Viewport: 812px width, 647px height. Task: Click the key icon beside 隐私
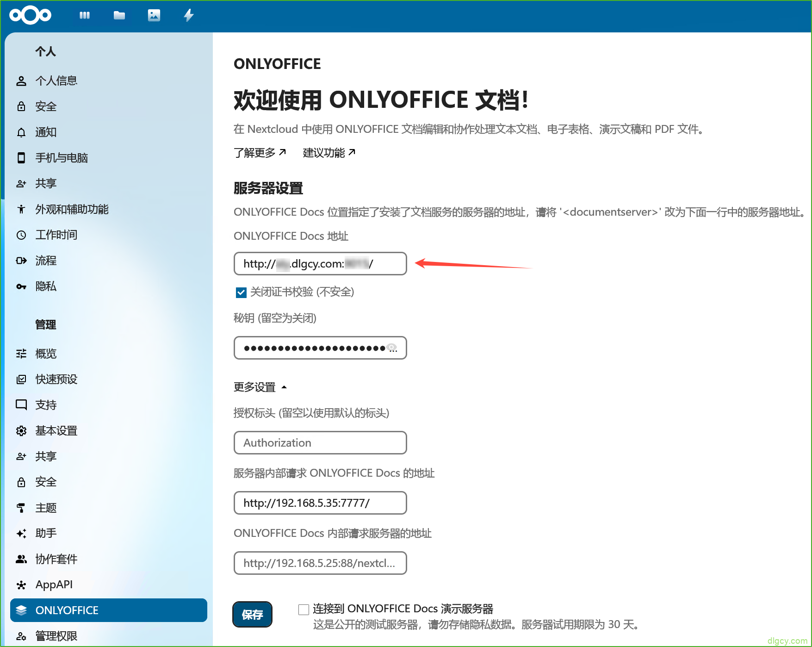pos(21,286)
